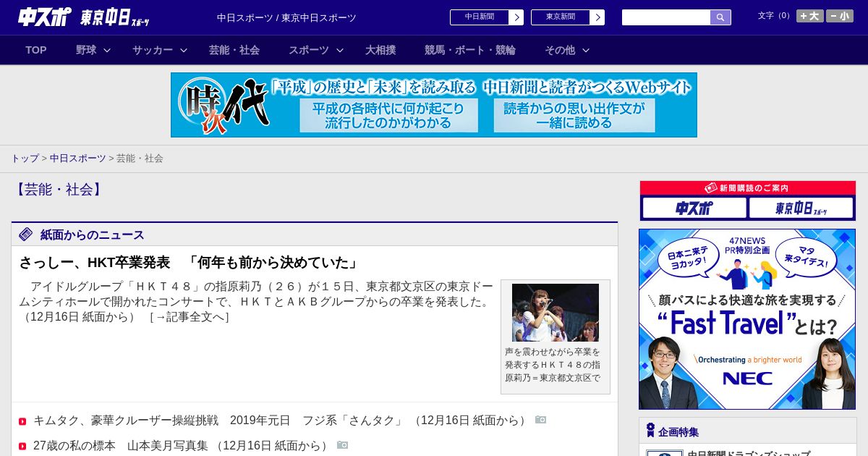Viewport: 868px width, 456px height.
Task: Click the arrow next to 東京新聞
Action: pyautogui.click(x=597, y=17)
